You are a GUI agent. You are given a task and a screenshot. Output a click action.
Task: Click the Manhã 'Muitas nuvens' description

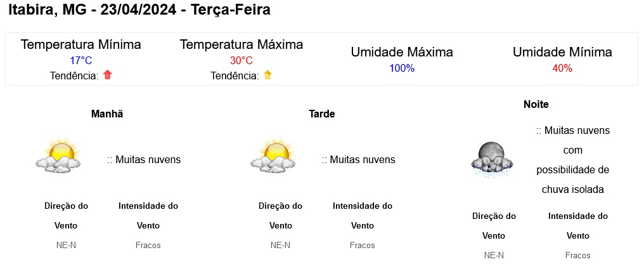point(144,159)
